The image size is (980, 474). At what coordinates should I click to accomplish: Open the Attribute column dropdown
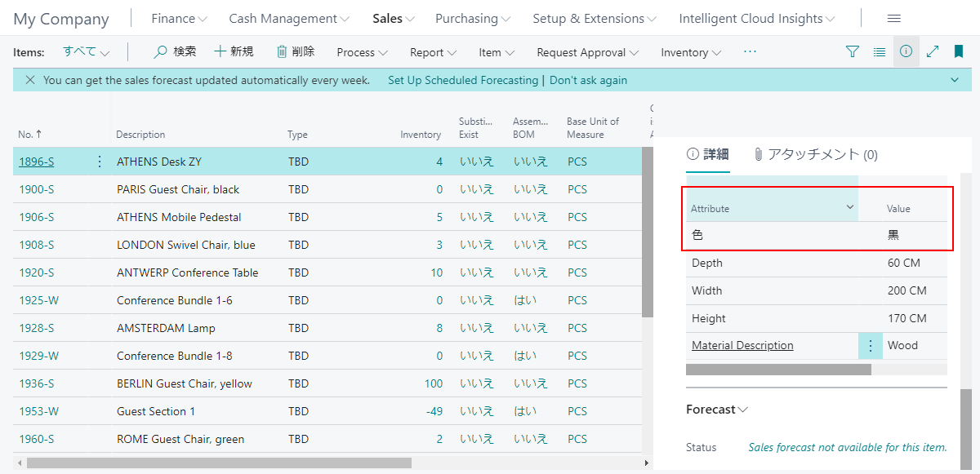[852, 207]
